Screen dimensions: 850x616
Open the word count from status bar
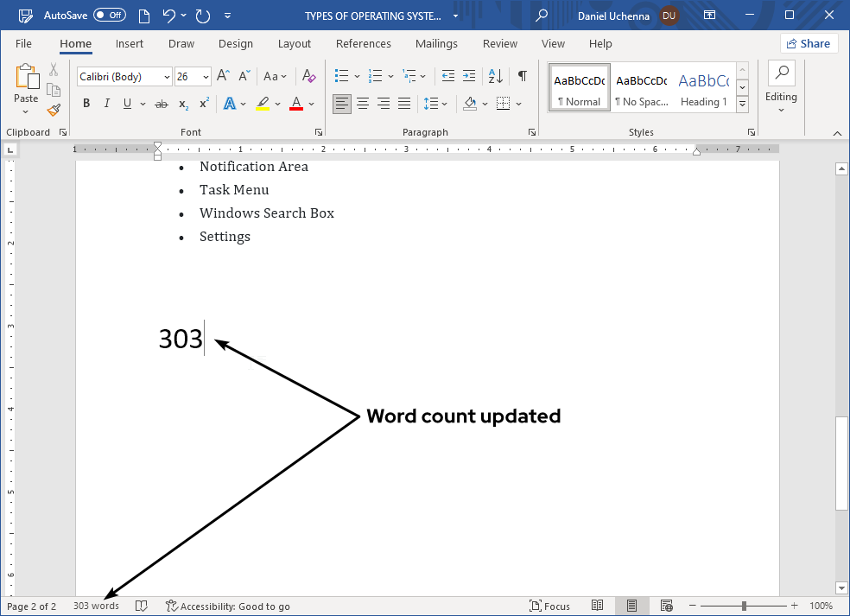coord(95,605)
